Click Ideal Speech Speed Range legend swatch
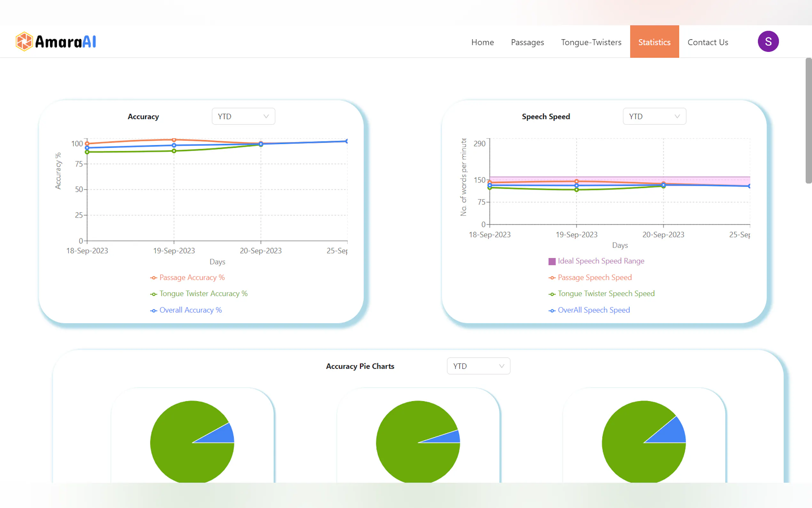 [x=551, y=261]
